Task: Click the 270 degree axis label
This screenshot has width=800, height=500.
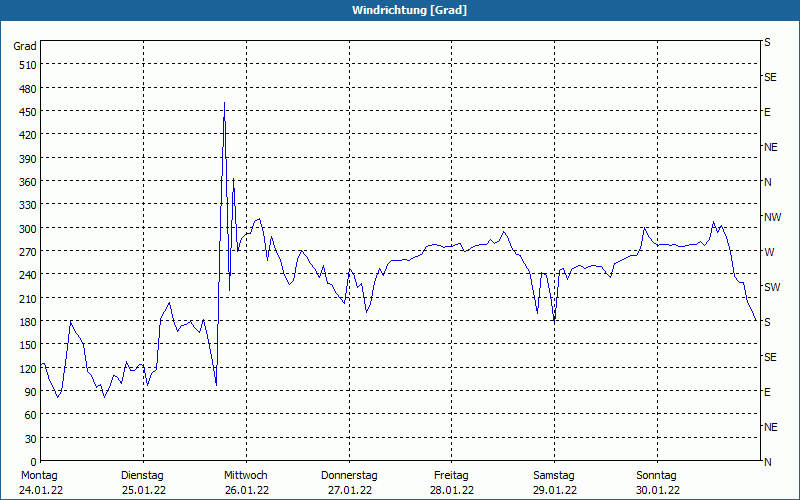Action: tap(27, 252)
